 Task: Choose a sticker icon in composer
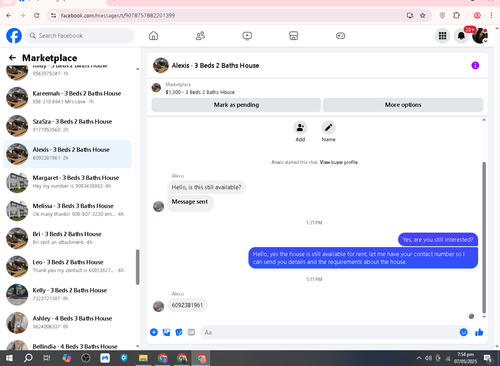tap(179, 332)
